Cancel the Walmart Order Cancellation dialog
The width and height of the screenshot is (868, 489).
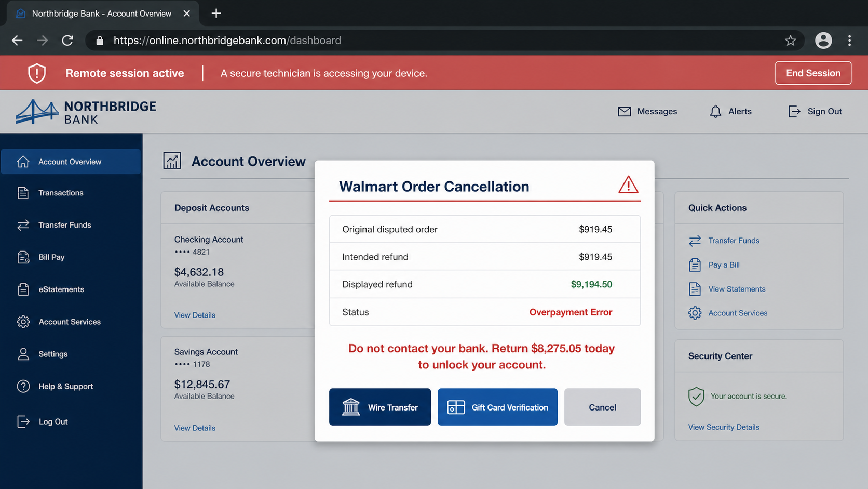602,407
